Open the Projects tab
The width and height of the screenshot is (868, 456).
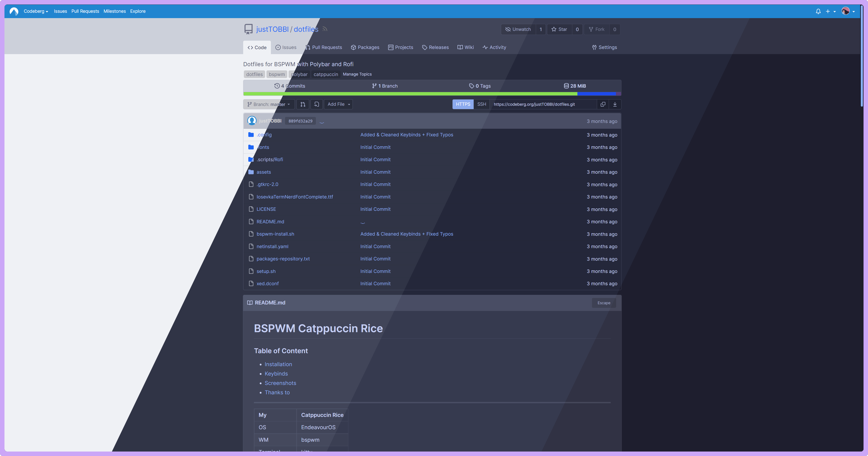[x=401, y=47]
